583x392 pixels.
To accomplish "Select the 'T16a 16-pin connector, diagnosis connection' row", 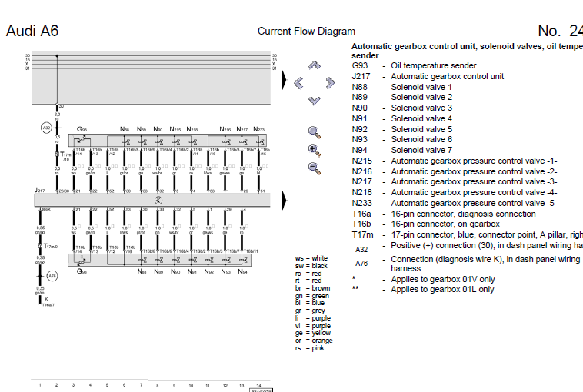I will tap(444, 214).
